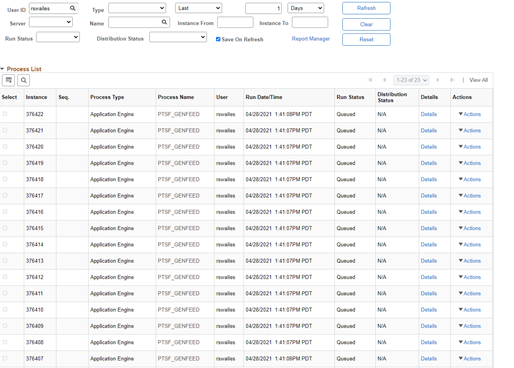This screenshot has height=368, width=514.
Task: Select checkbox for instance 376415
Action: click(x=5, y=228)
